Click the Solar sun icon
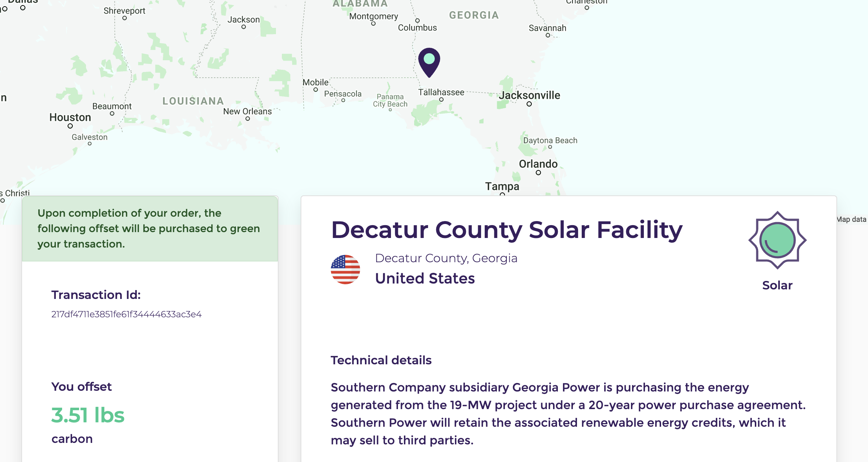 pos(777,240)
